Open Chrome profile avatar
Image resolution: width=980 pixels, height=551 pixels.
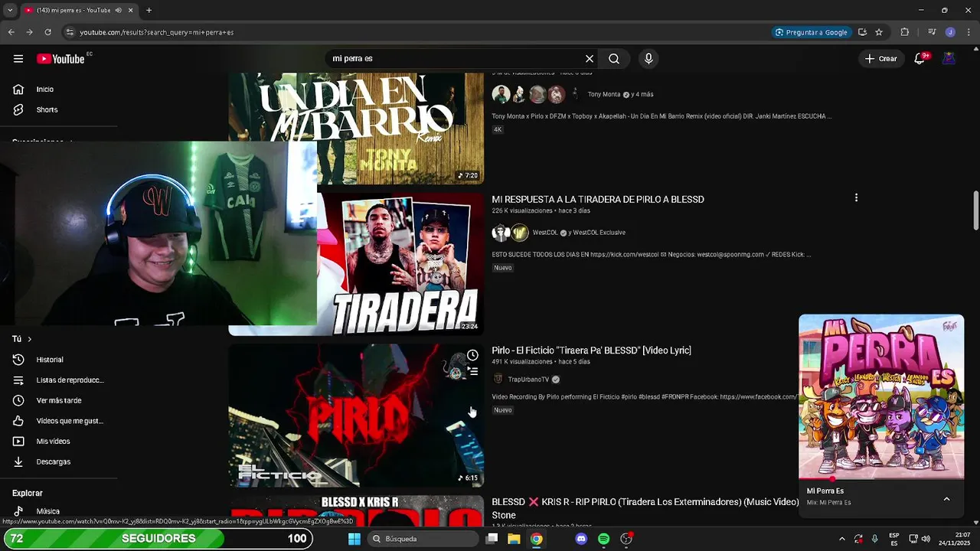pos(950,32)
